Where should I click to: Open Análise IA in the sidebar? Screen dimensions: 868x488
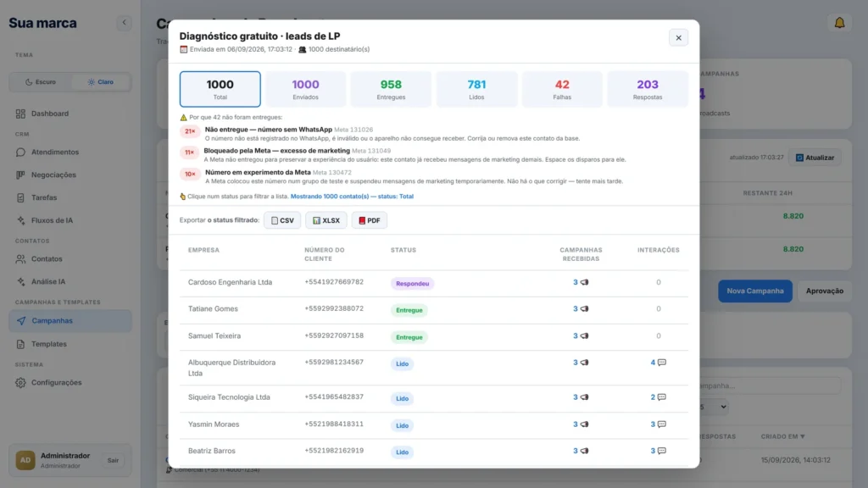(x=70, y=281)
